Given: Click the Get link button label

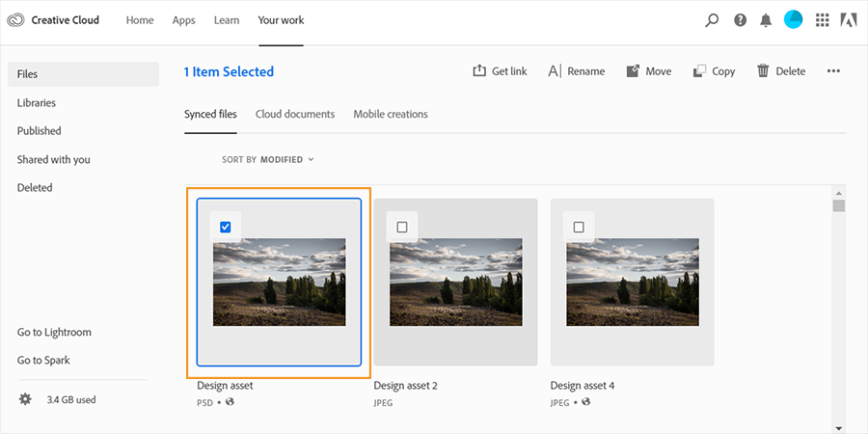Looking at the screenshot, I should tap(509, 71).
